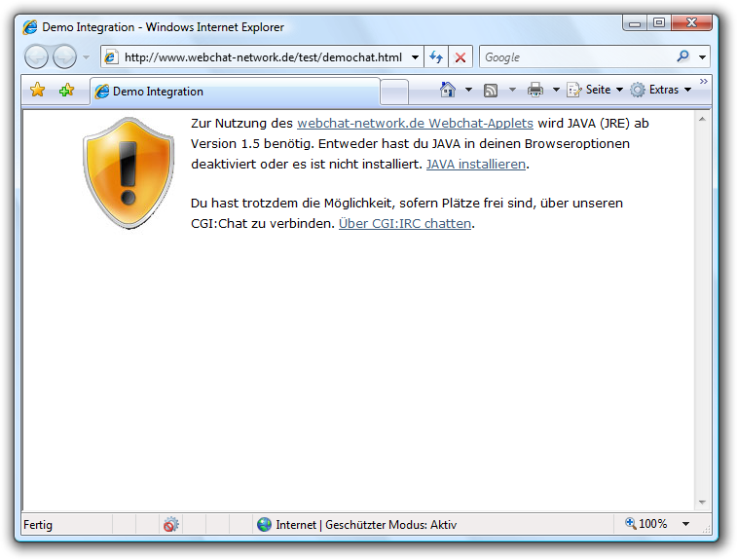Open the Favorites Center star icon
Viewport: 737px width, 560px height.
(38, 90)
